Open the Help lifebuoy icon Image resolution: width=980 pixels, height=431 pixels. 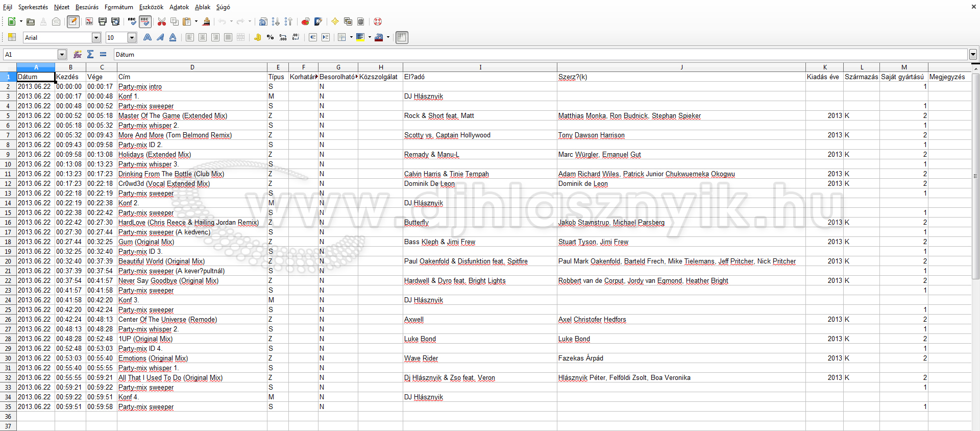click(378, 21)
